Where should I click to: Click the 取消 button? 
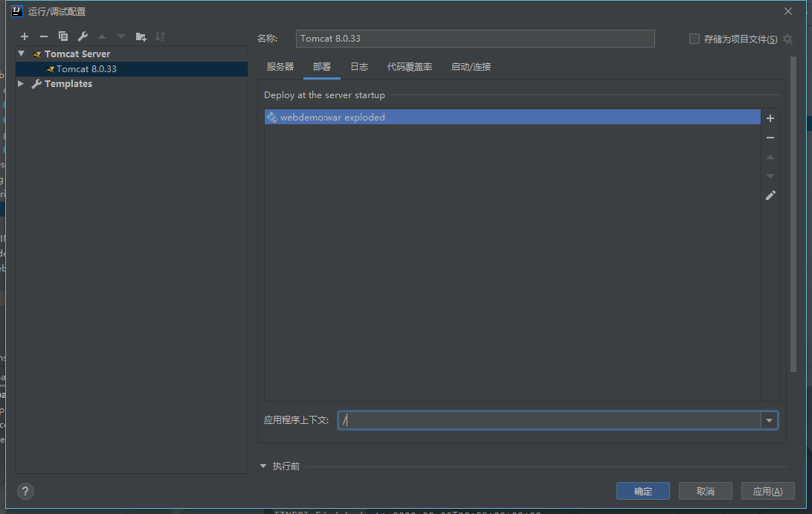(x=705, y=491)
